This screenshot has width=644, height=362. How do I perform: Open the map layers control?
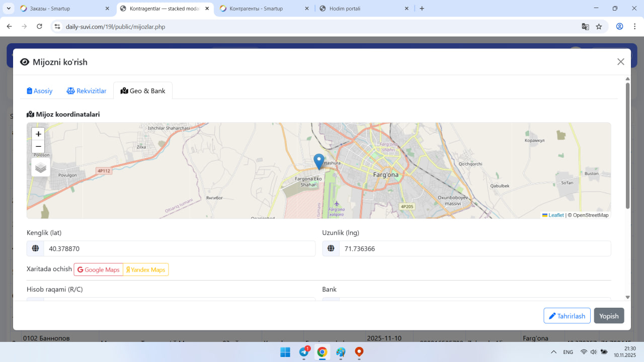tap(41, 168)
